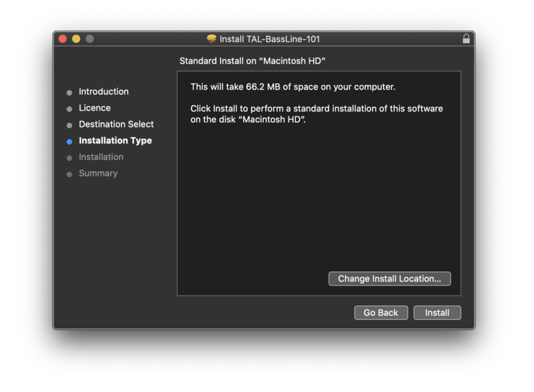Click the dimmed Summary step
This screenshot has height=392, width=534.
pyautogui.click(x=97, y=173)
